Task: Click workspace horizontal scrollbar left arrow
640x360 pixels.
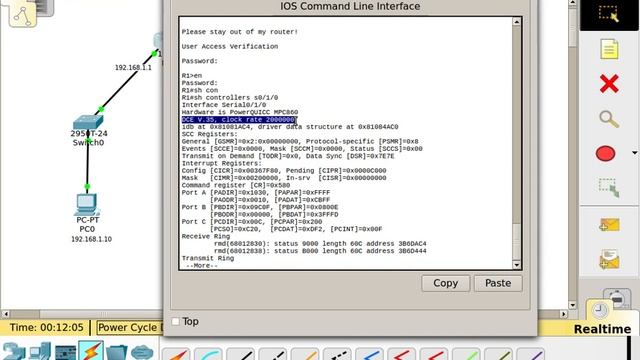Action: click(x=5, y=314)
